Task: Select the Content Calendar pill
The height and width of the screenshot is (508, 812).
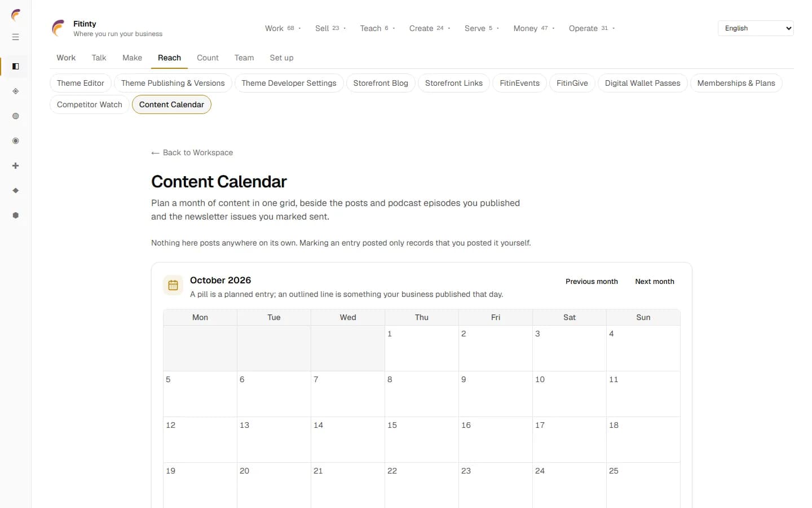Action: click(171, 104)
